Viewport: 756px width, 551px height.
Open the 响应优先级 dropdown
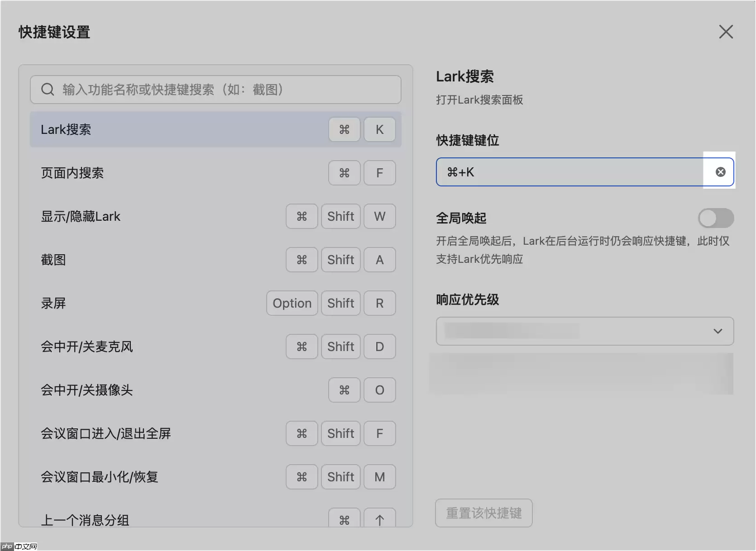(584, 331)
